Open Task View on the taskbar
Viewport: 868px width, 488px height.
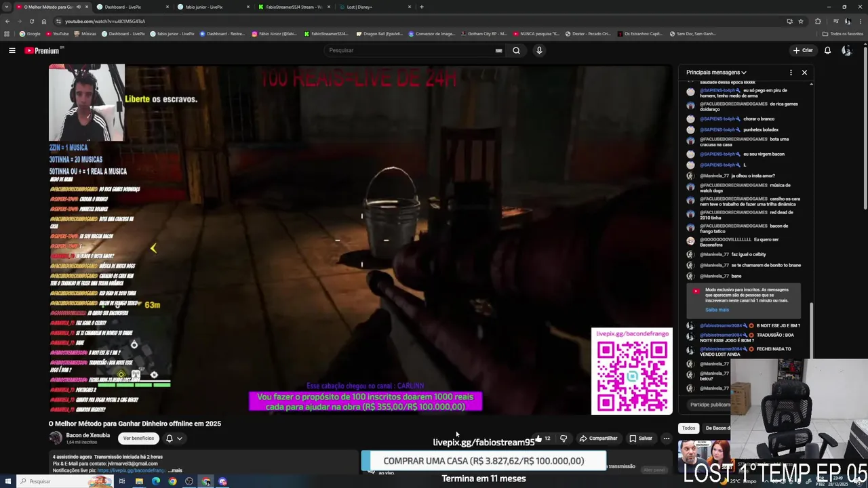pos(122,481)
